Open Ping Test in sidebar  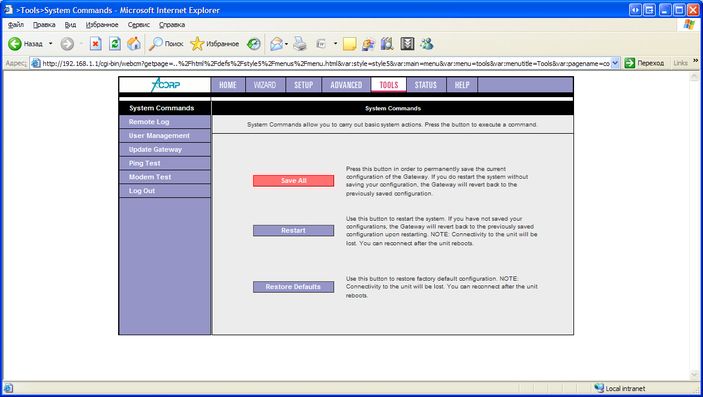click(x=165, y=163)
